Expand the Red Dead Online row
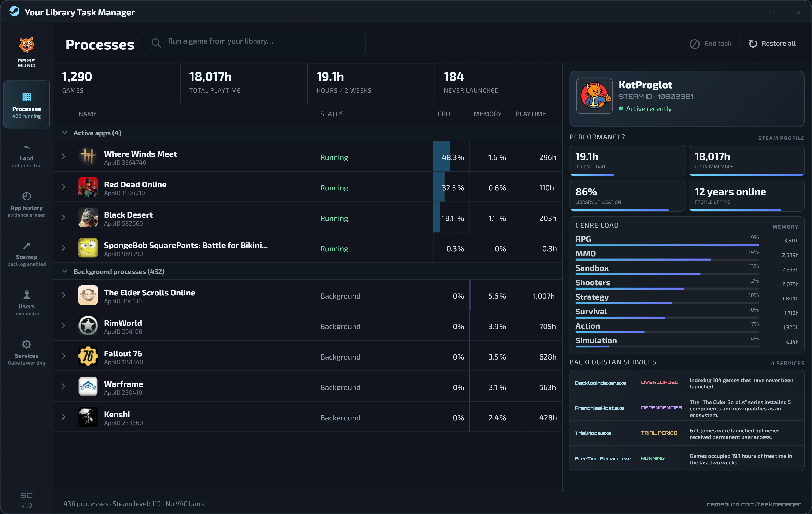This screenshot has height=514, width=812. tap(63, 187)
